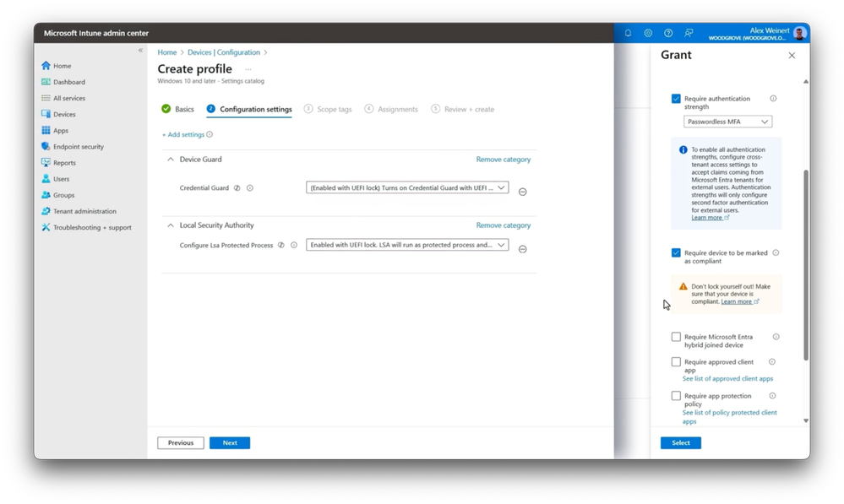The image size is (844, 504).
Task: Click Lsa Protected Process applicability icon
Action: click(x=281, y=245)
